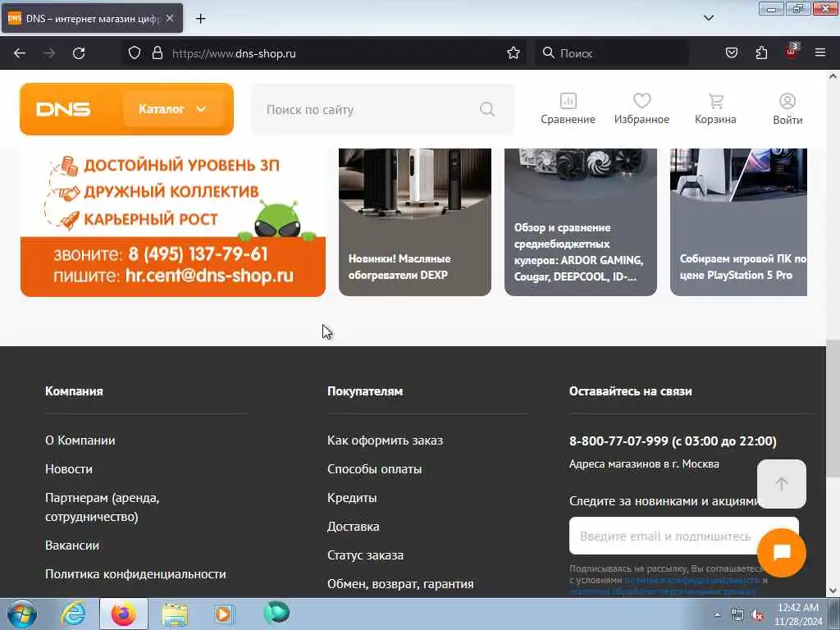Open the Способы оплаты link
The image size is (840, 630).
point(374,469)
